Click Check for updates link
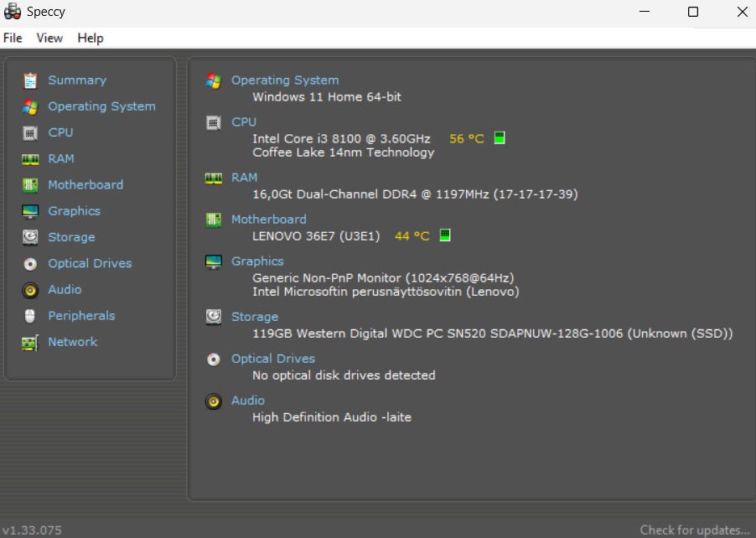Viewport: 756px width, 538px height. point(694,530)
